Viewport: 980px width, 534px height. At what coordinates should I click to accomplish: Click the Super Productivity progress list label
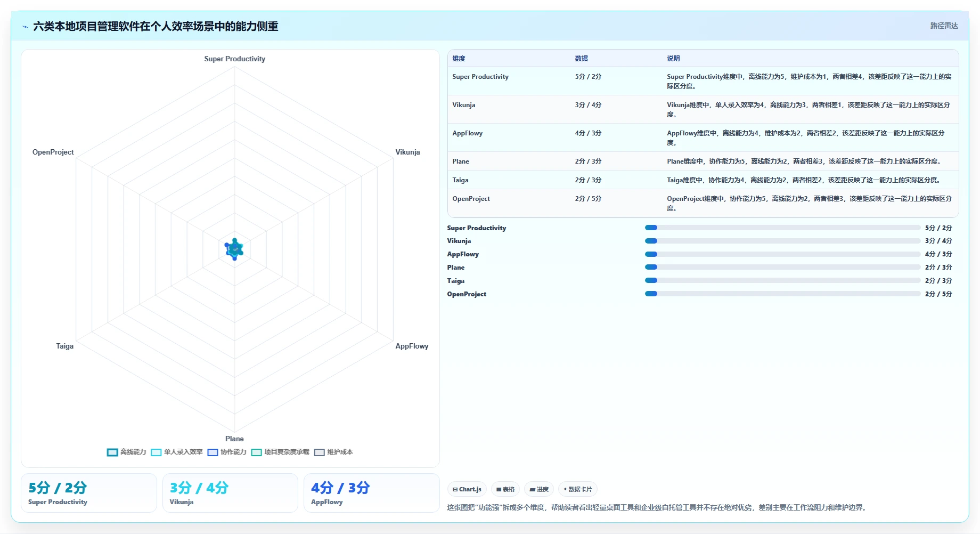pos(477,228)
